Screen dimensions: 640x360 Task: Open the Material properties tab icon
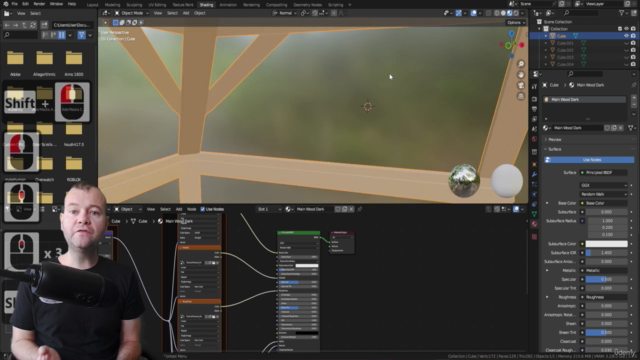pos(534,224)
